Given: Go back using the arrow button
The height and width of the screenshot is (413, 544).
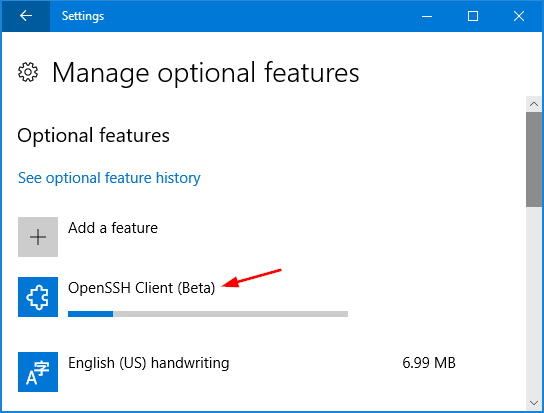Looking at the screenshot, I should pos(26,16).
